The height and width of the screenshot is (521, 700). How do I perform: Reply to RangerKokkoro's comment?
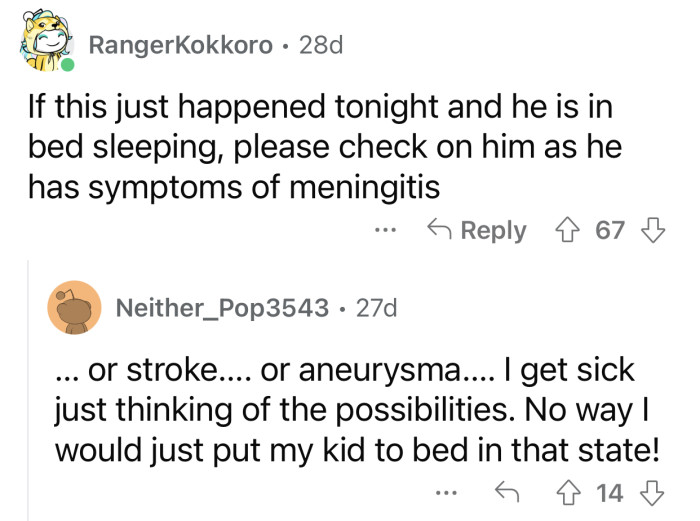click(x=477, y=231)
